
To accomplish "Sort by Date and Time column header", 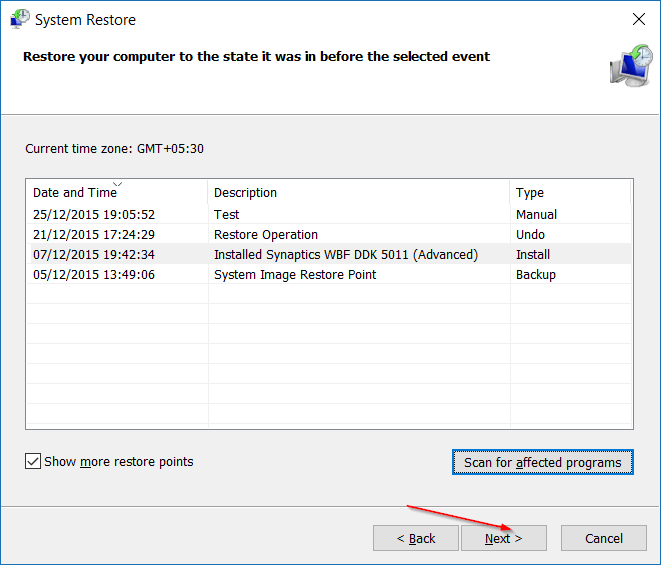I will click(117, 192).
